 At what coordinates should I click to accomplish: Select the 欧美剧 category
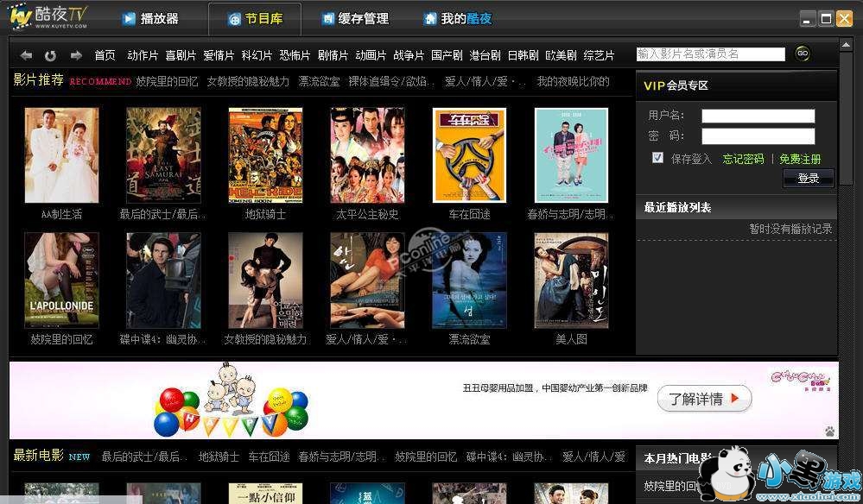561,55
